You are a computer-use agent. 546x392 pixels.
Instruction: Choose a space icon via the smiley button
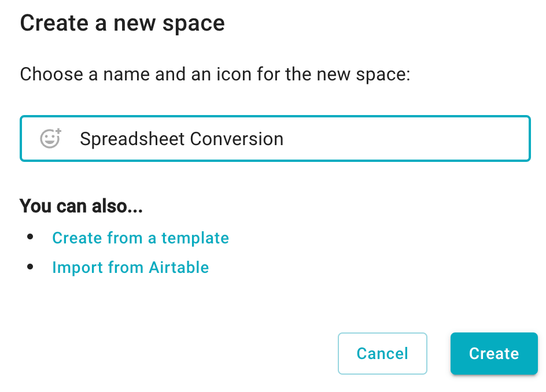[x=51, y=138]
